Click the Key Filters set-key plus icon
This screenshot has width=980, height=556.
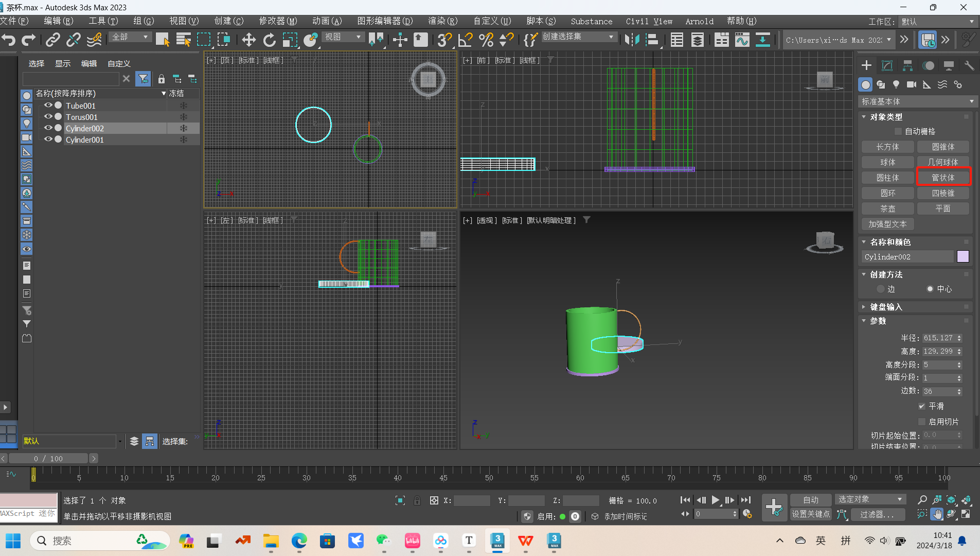(x=774, y=507)
